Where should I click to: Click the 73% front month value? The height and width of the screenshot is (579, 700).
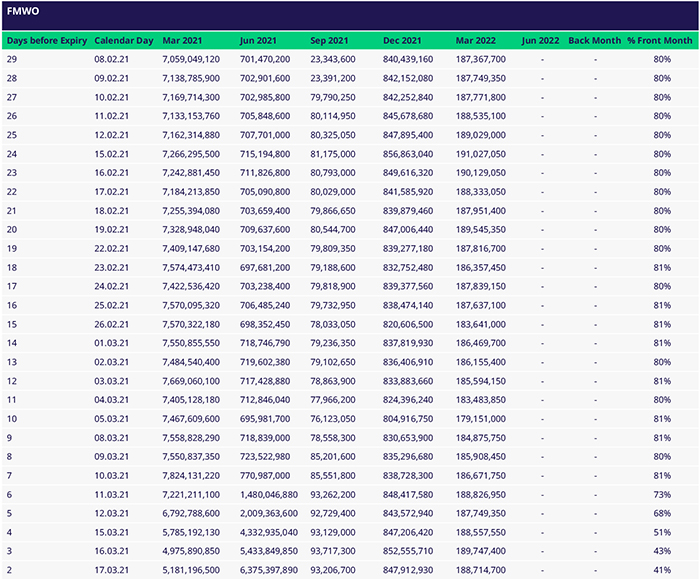[x=662, y=494]
